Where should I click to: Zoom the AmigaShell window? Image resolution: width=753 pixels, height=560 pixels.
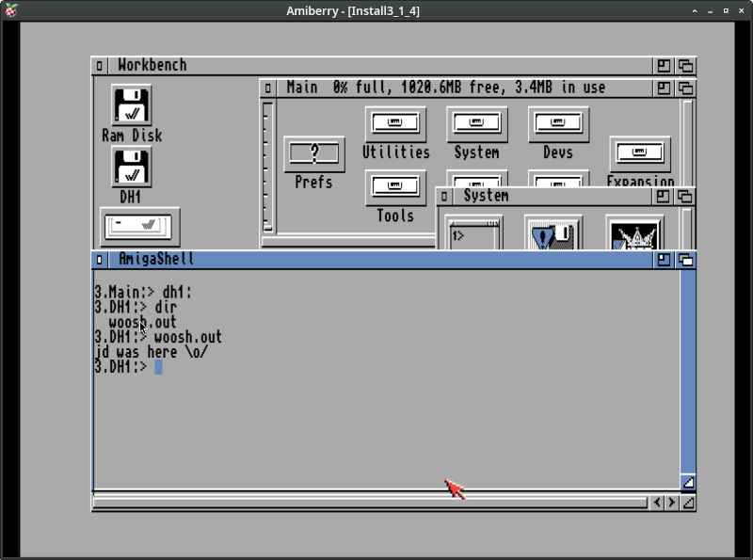(x=664, y=260)
